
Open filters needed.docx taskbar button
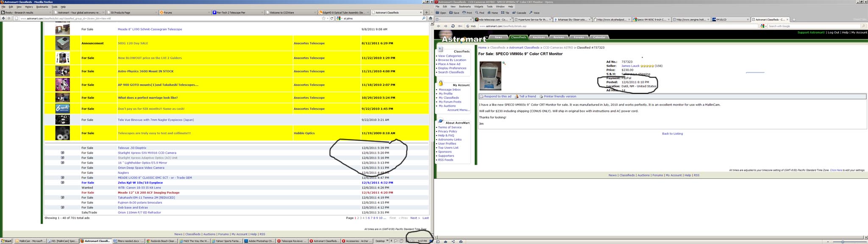tap(128, 241)
